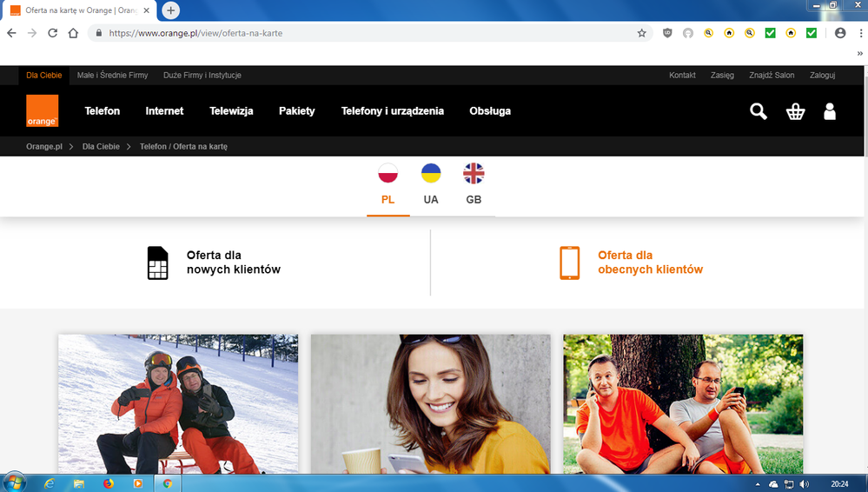868x492 pixels.
Task: Open a new browser tab with the plus button
Action: tap(170, 10)
